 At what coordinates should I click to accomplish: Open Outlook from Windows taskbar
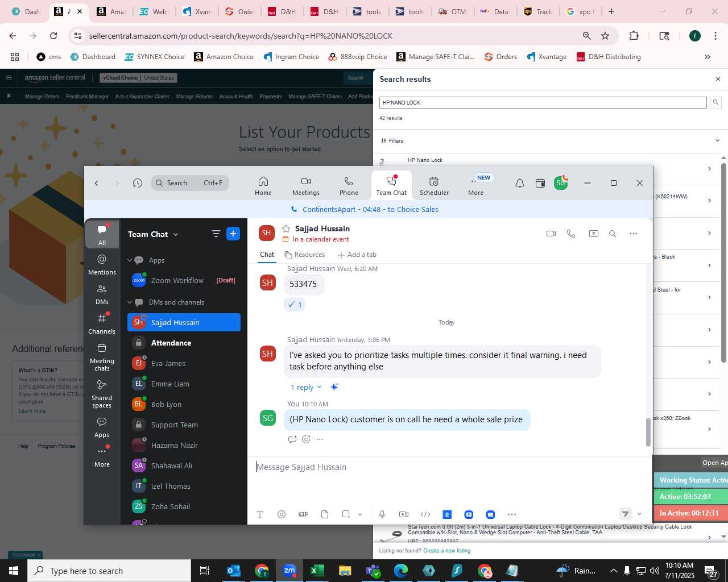[x=233, y=571]
